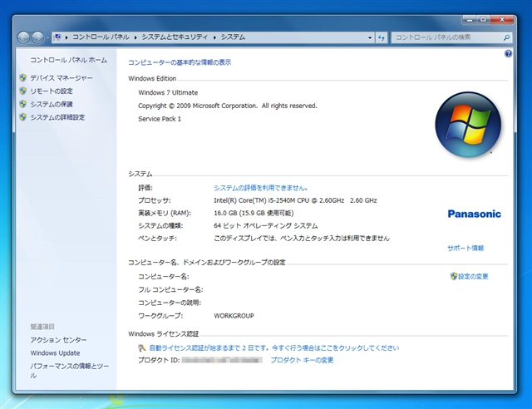Click WORKGROUP workgroup value
This screenshot has height=409, width=532.
click(x=234, y=316)
